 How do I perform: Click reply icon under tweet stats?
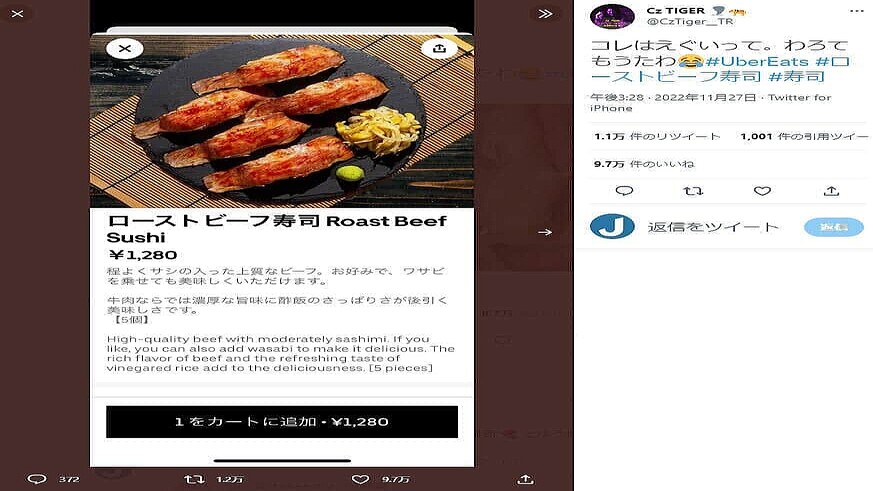click(x=624, y=191)
